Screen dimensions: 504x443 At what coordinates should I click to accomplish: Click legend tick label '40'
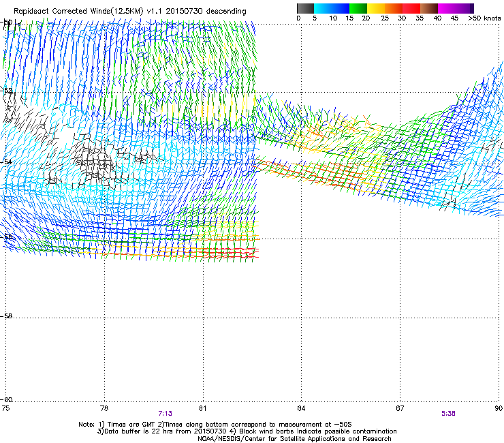point(437,18)
